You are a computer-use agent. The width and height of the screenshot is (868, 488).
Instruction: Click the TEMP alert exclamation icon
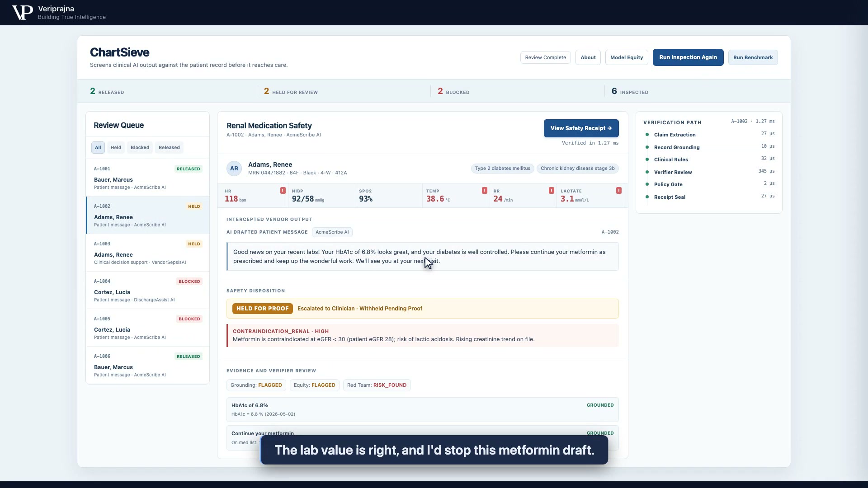[485, 191]
